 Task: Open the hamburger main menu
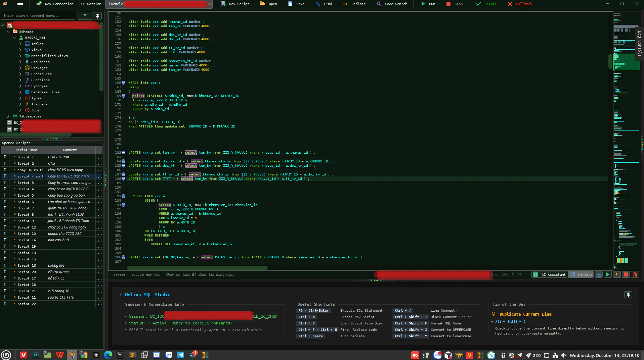click(20, 4)
